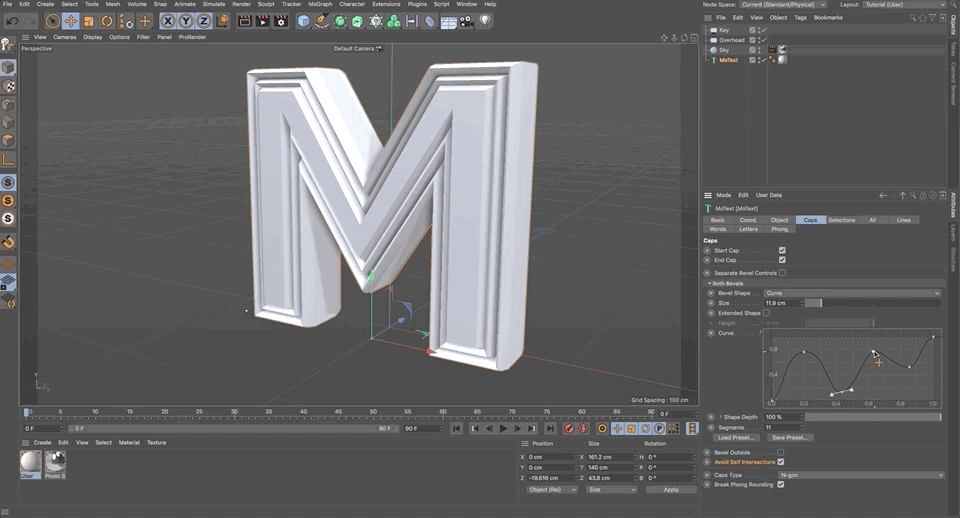Click Render View clapperboard icon
The height and width of the screenshot is (518, 960).
click(244, 21)
